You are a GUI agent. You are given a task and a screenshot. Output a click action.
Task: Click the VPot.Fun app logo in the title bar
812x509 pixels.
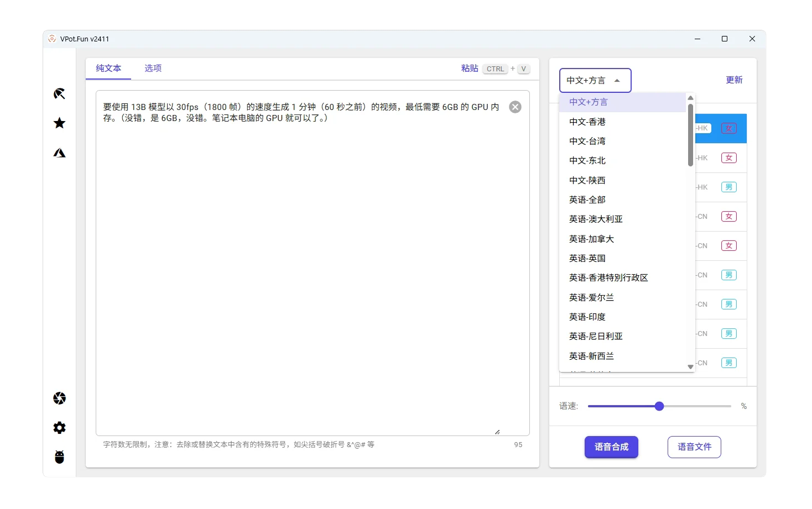pos(52,39)
